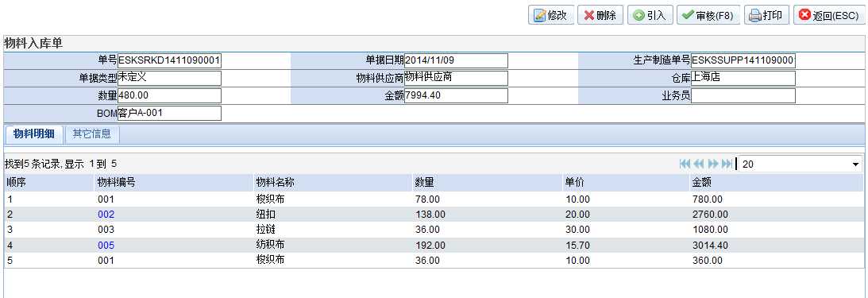Click quantity cell 78.00
868x298 pixels.
pyautogui.click(x=427, y=199)
